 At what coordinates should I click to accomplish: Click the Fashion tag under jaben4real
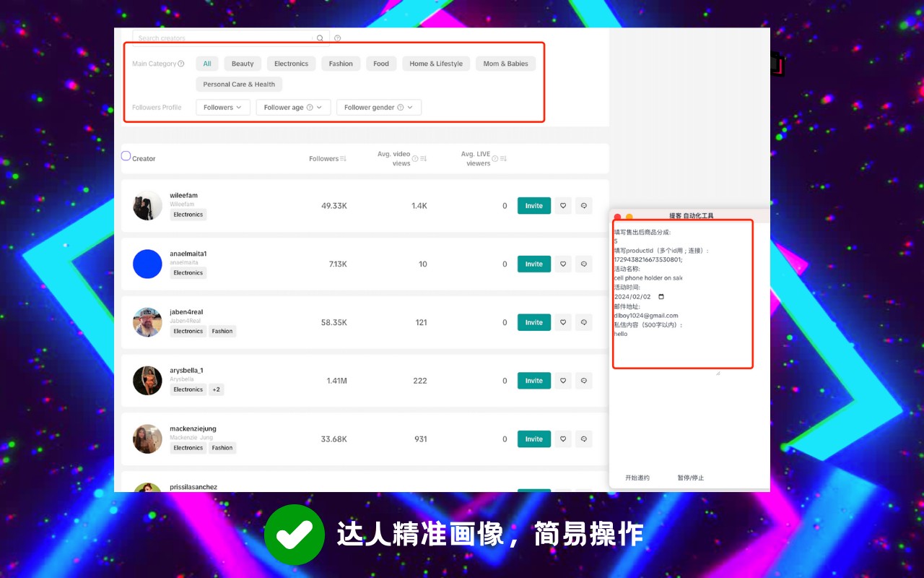[x=222, y=331]
